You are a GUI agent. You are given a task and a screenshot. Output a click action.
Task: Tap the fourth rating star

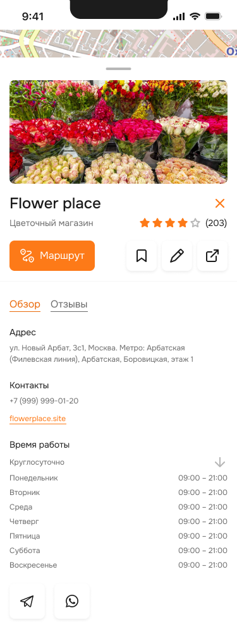(183, 223)
